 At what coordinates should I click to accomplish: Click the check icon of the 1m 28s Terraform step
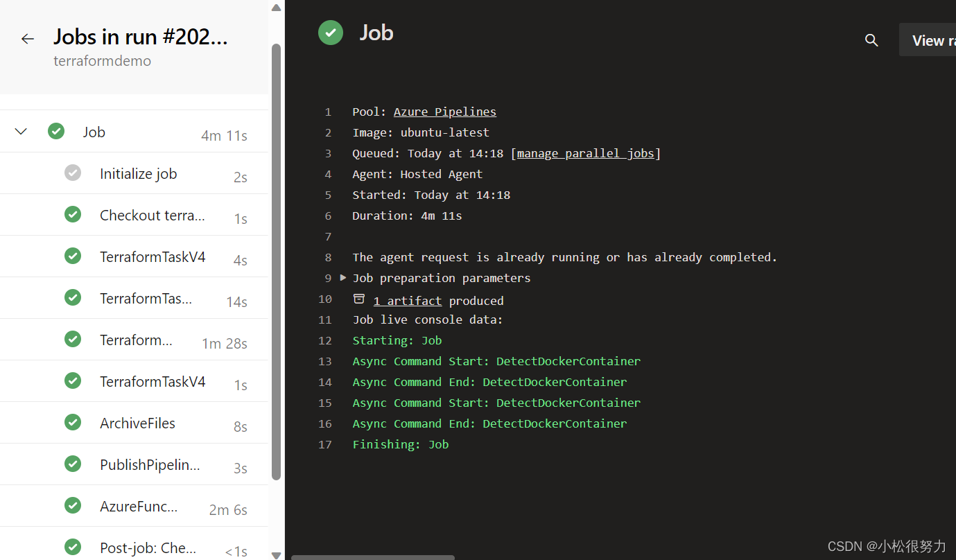[73, 339]
